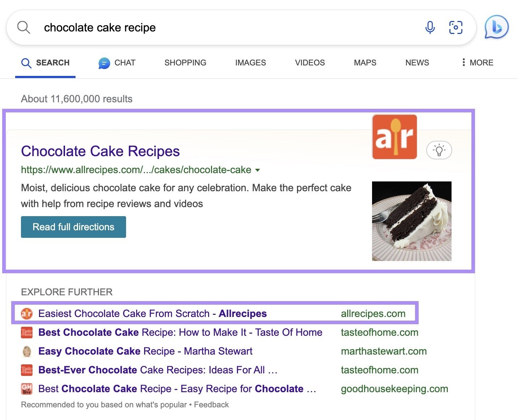The image size is (518, 420).
Task: Start a voice search with the microphone icon
Action: [429, 27]
